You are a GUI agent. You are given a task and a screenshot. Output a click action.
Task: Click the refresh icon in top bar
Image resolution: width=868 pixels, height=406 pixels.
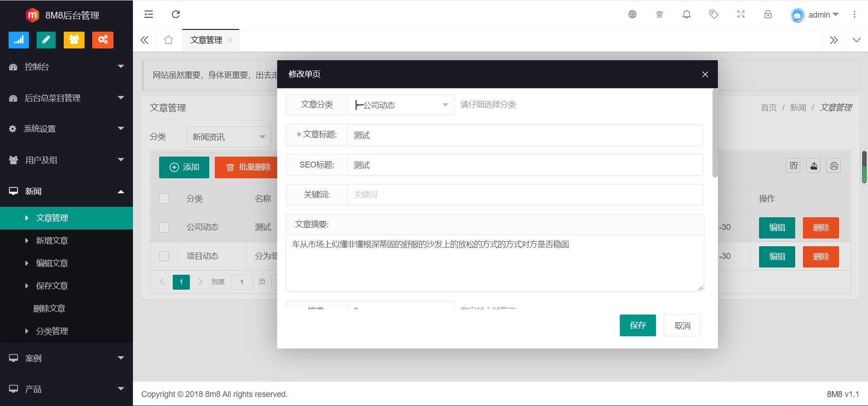(176, 14)
